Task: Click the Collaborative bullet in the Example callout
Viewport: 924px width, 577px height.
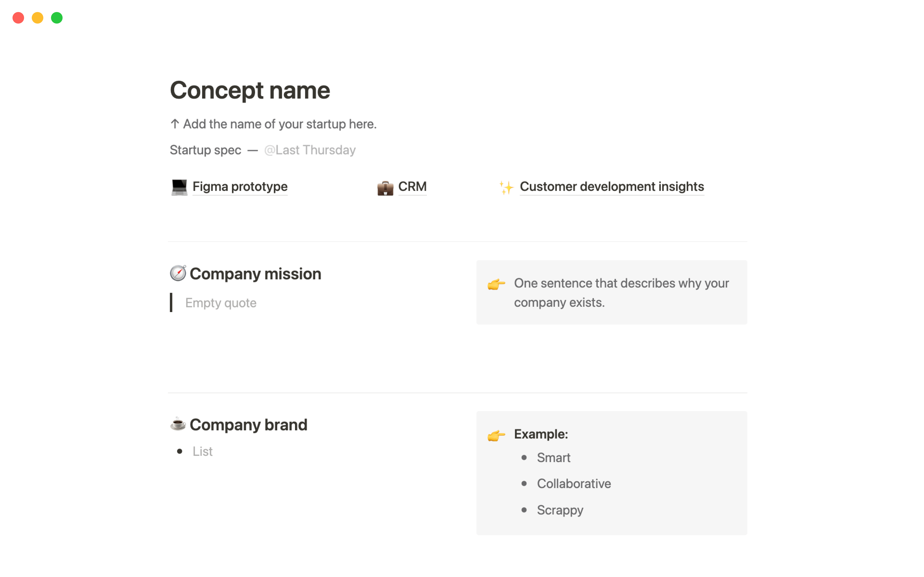Action: tap(573, 483)
